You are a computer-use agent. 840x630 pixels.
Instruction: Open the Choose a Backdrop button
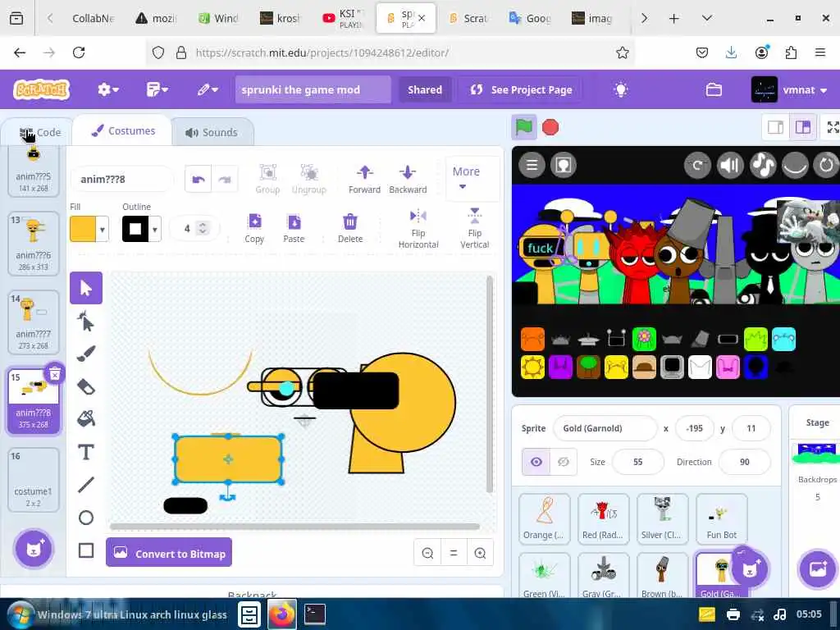pyautogui.click(x=818, y=568)
